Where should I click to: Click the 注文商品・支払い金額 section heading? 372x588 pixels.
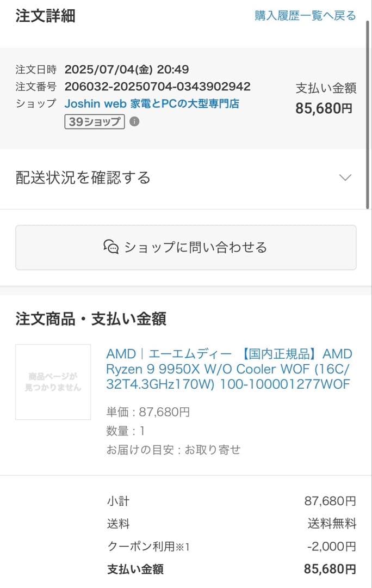click(91, 318)
